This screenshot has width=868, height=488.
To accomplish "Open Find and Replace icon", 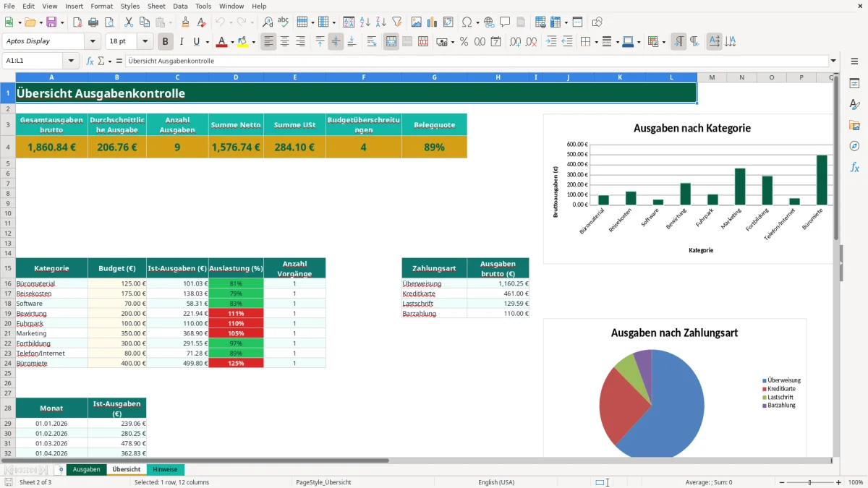I will point(267,22).
